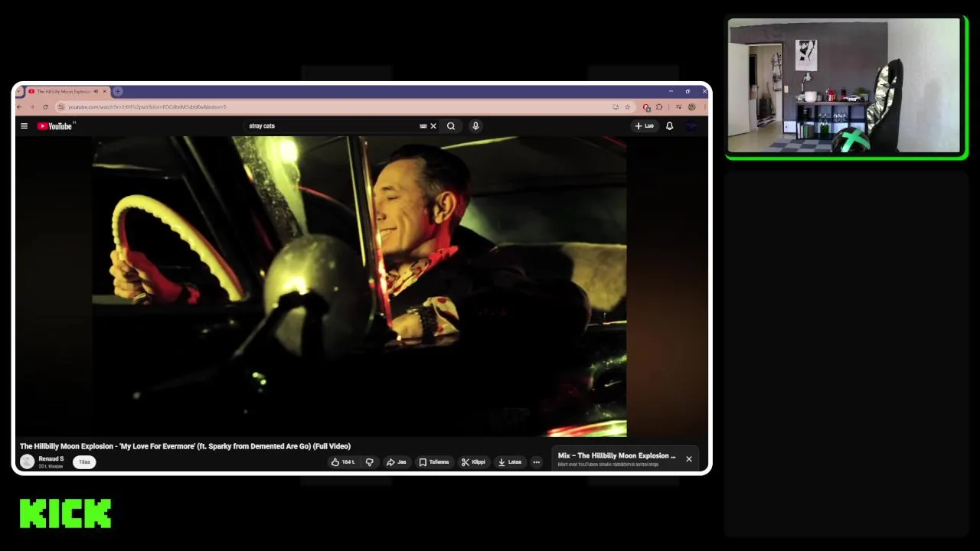Viewport: 980px width, 551px height.
Task: Mute the tab using its speaker icon
Action: coord(96,92)
